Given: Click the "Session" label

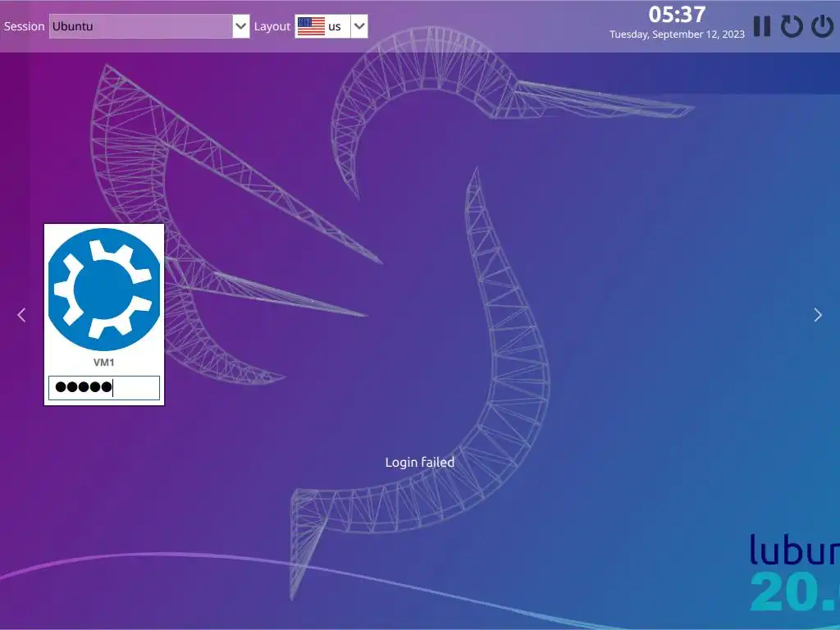Looking at the screenshot, I should click(24, 26).
